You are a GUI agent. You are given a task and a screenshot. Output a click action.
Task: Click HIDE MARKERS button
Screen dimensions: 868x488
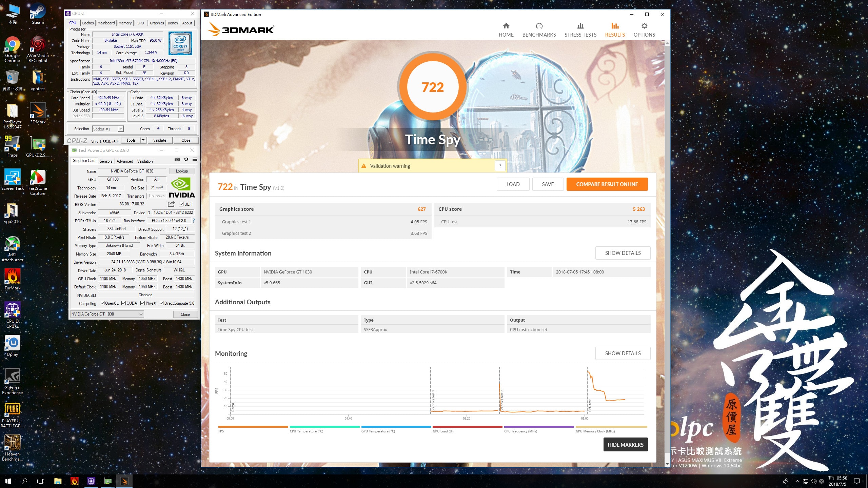(625, 445)
